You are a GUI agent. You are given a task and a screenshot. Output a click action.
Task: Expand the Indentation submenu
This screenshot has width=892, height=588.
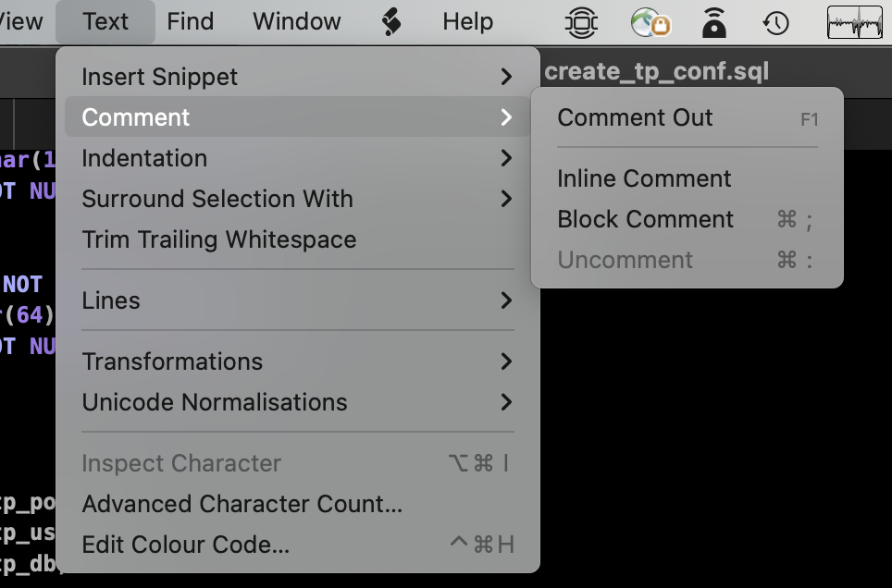144,158
